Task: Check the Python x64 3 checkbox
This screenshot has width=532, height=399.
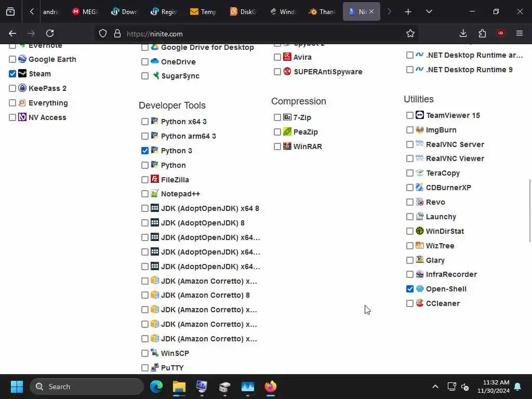Action: (x=145, y=122)
